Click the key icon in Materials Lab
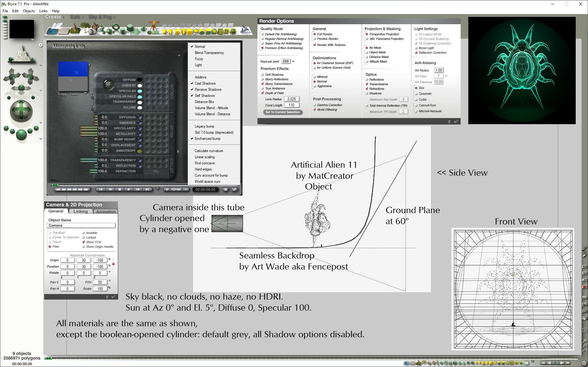Screen dimensions: 588x367 (x=176, y=189)
